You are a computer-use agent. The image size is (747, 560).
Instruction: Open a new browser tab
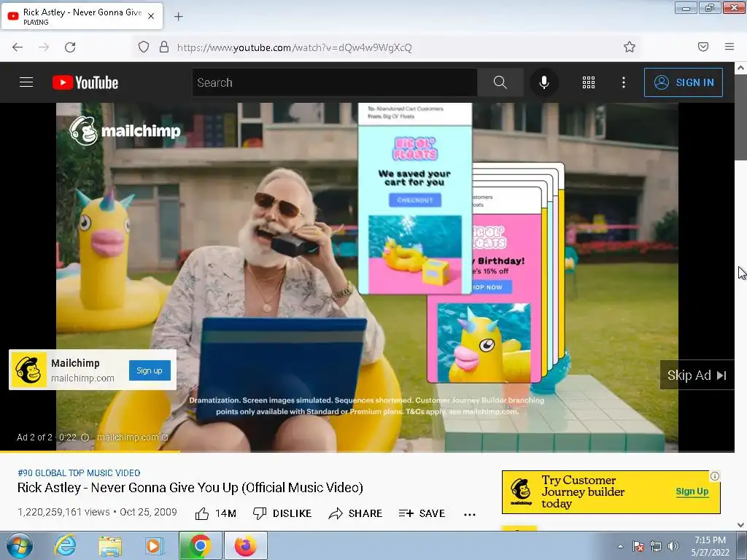coord(178,17)
